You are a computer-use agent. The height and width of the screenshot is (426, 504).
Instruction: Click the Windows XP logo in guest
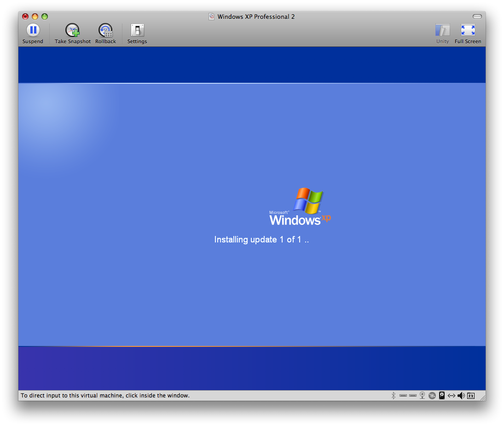point(300,207)
